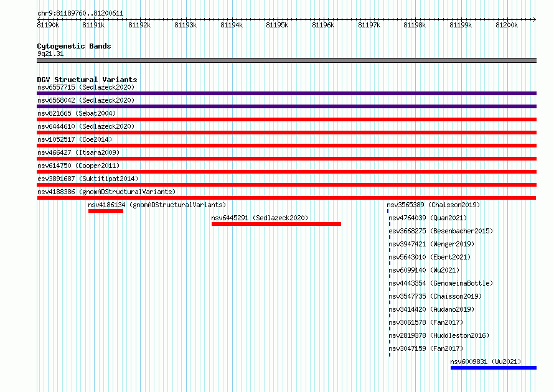Click the blue bar under nsv6009831
Image resolution: width=554 pixels, height=392 pixels.
[494, 368]
